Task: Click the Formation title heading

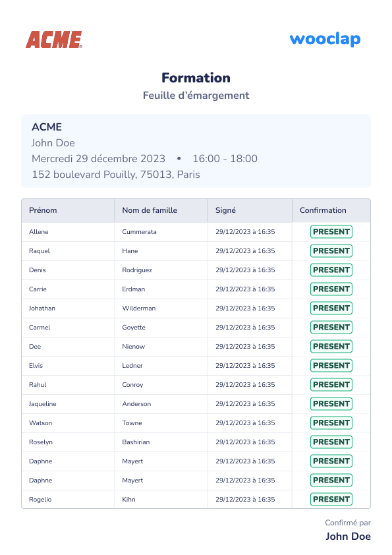Action: point(196,78)
